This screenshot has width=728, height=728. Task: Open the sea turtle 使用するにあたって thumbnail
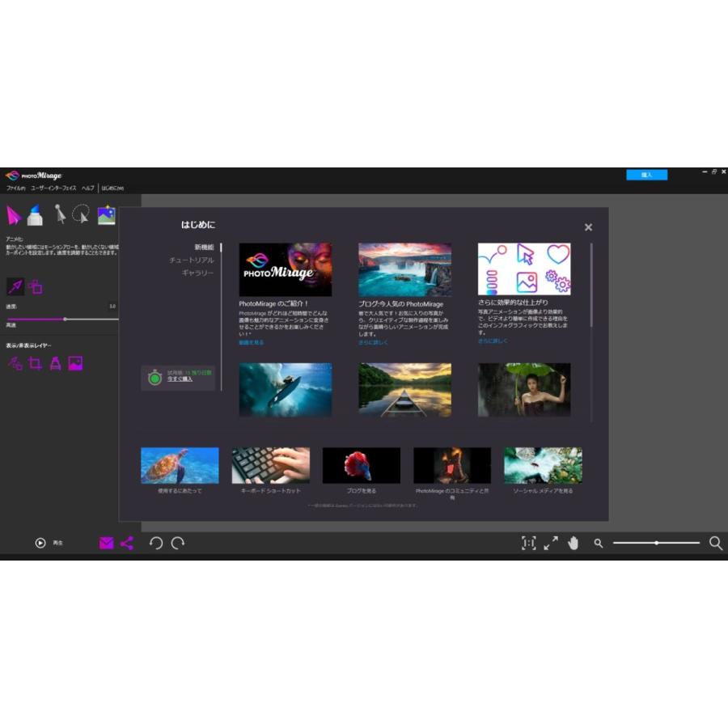pos(180,466)
